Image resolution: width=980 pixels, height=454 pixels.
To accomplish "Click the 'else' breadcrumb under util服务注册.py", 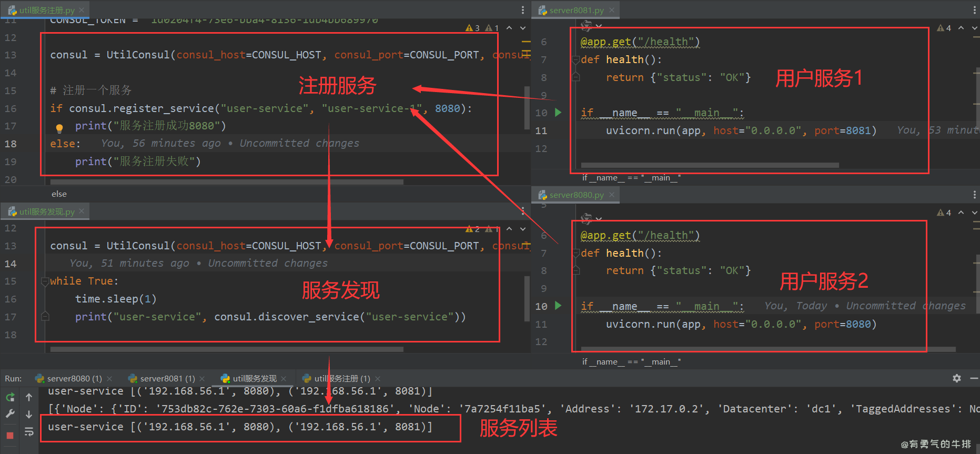I will point(59,194).
